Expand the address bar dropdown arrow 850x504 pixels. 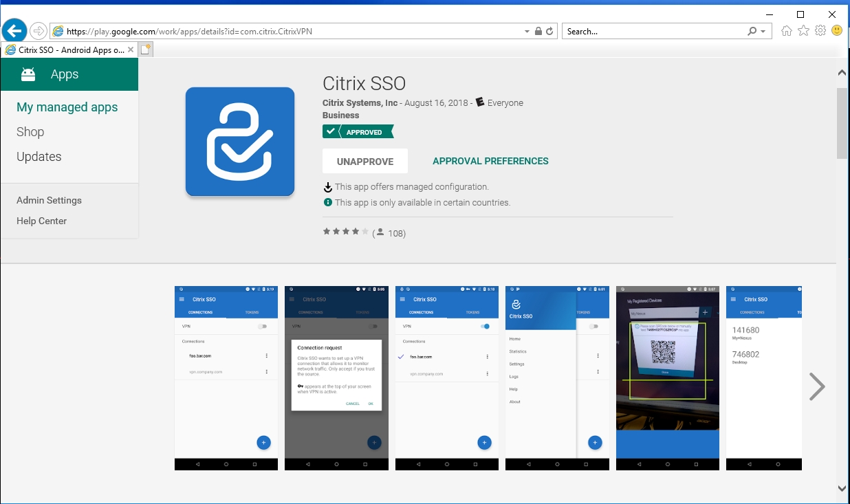pyautogui.click(x=527, y=32)
